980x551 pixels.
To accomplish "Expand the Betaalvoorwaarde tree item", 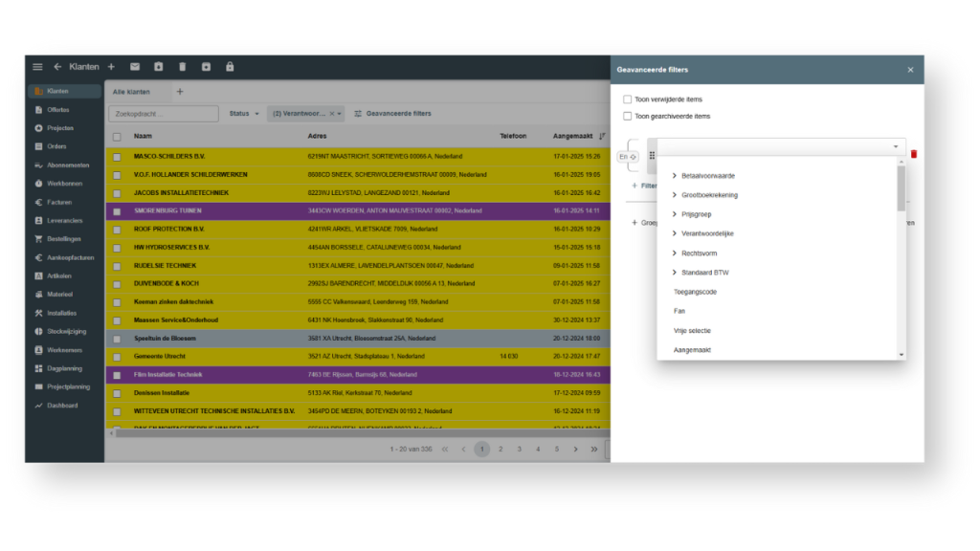I will point(675,176).
